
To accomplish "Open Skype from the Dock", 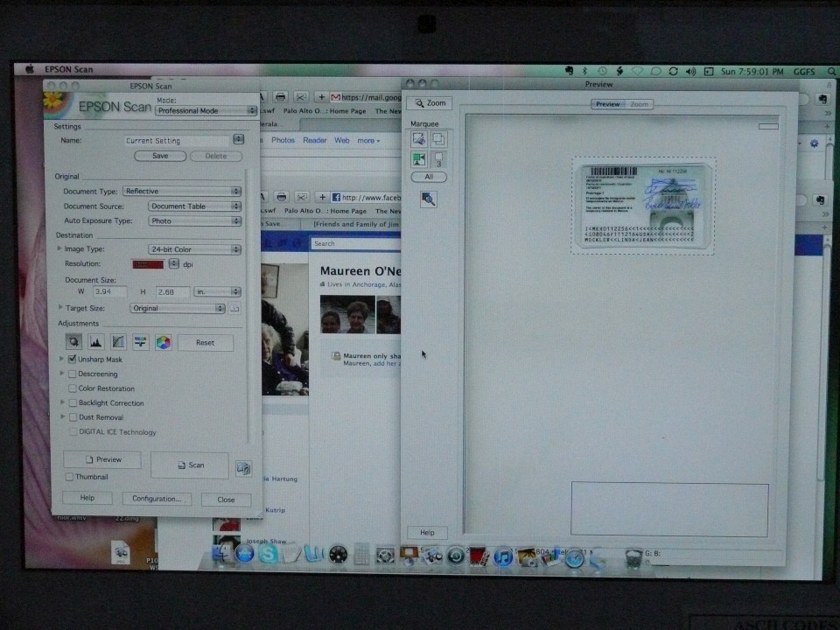I will pos(268,554).
